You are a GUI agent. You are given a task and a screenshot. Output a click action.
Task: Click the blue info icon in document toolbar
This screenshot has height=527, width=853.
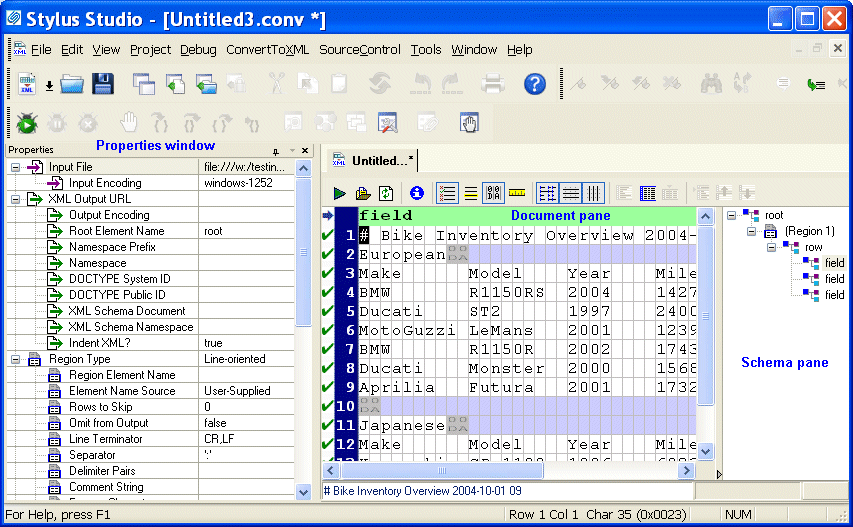pos(417,193)
